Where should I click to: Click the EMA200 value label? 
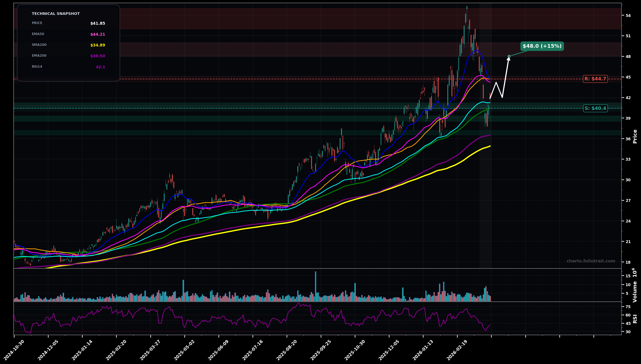(x=98, y=55)
